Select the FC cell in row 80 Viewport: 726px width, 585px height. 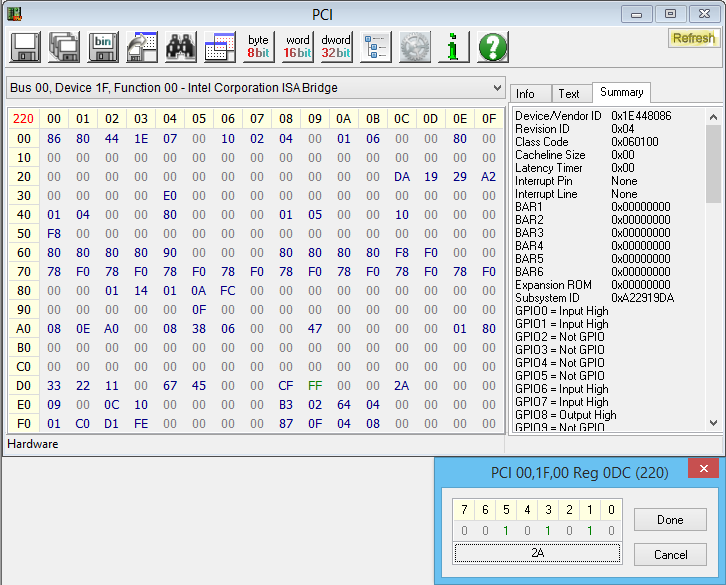pos(228,290)
